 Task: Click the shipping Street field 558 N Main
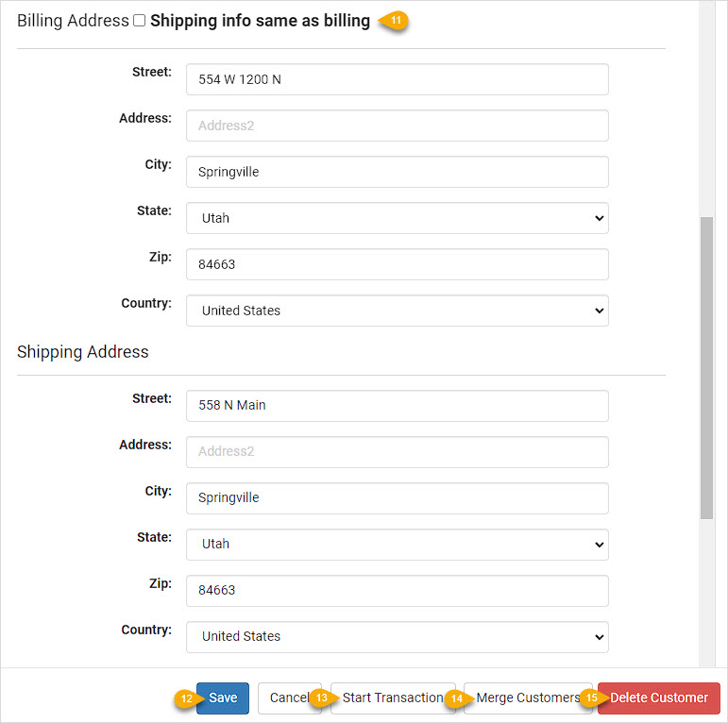coord(398,406)
